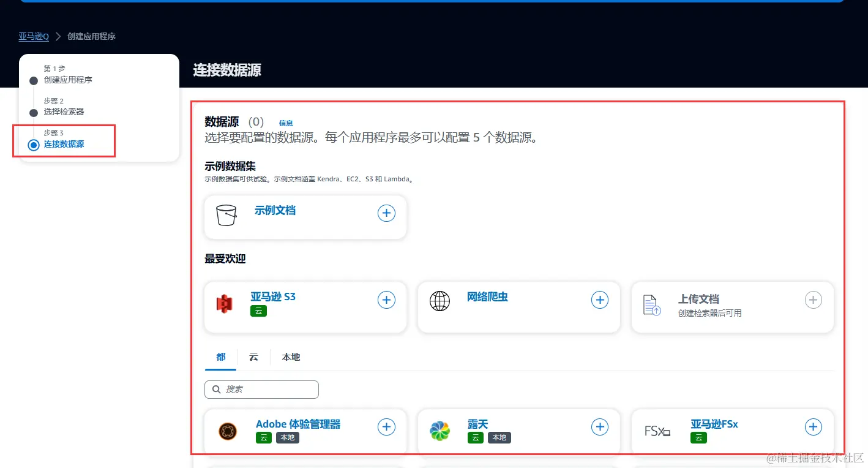The width and height of the screenshot is (868, 468).
Task: Open the 露天 title link
Action: tap(477, 424)
